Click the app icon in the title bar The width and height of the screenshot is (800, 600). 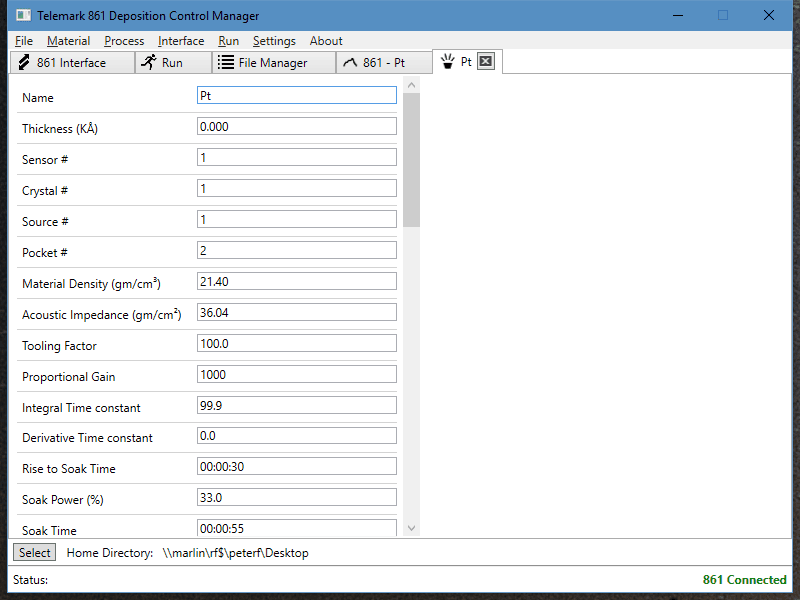(x=23, y=15)
